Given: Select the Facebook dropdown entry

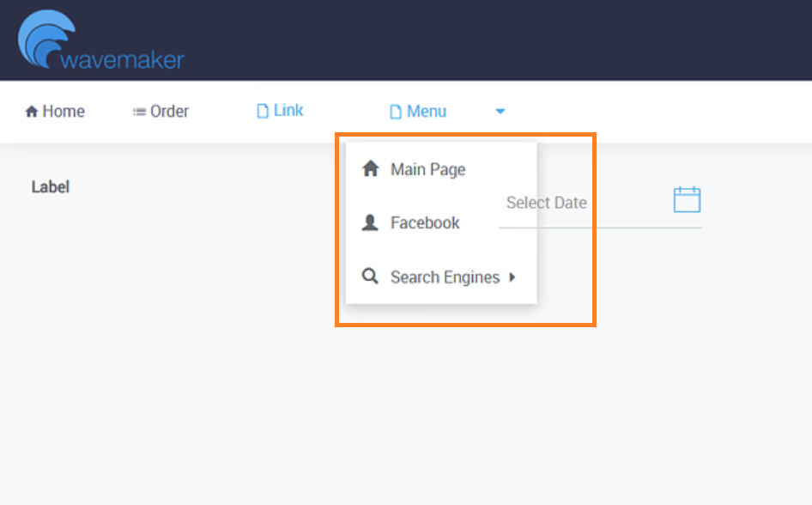Looking at the screenshot, I should click(425, 223).
